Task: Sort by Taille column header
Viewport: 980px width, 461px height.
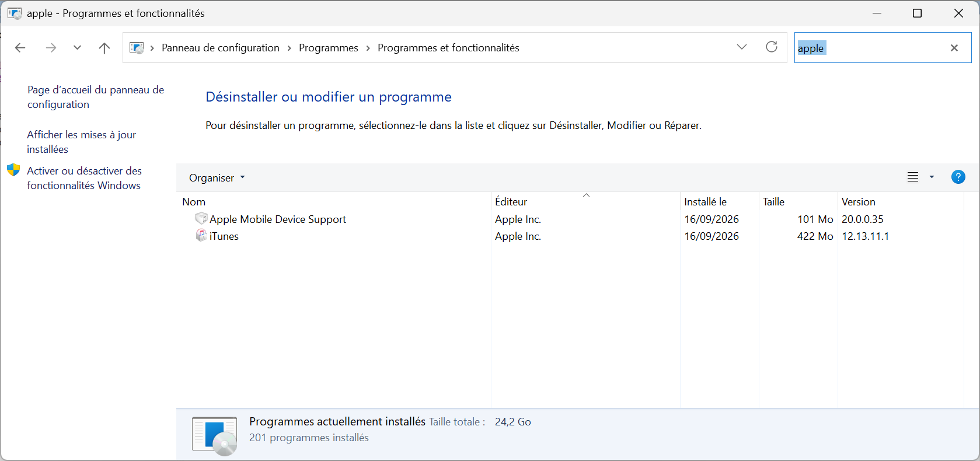Action: click(798, 201)
